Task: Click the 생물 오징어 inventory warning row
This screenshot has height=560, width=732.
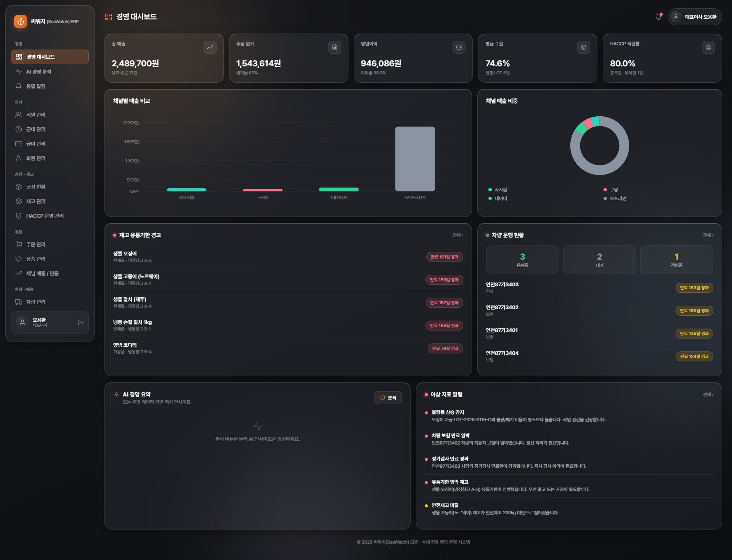Action: tap(288, 257)
